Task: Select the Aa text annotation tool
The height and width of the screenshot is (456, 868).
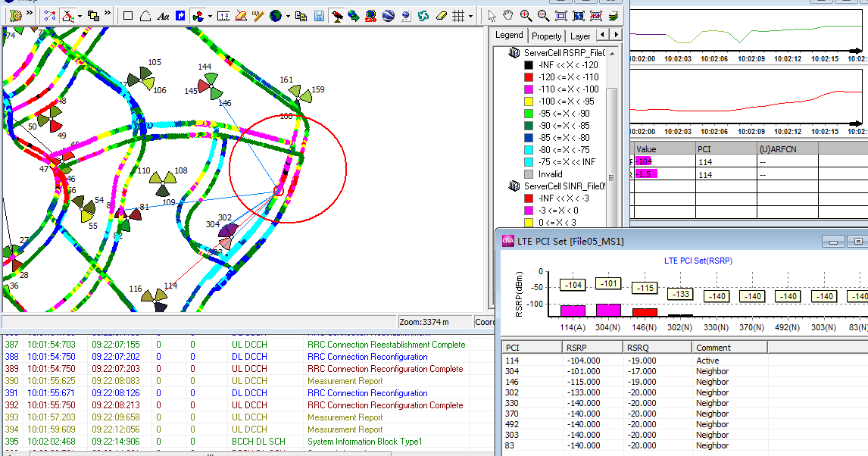Action: point(163,14)
